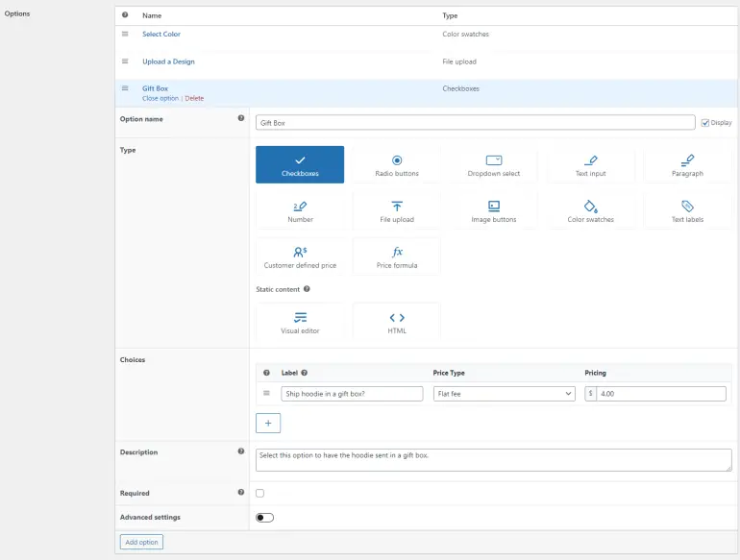Click the Description text area

coord(494,460)
